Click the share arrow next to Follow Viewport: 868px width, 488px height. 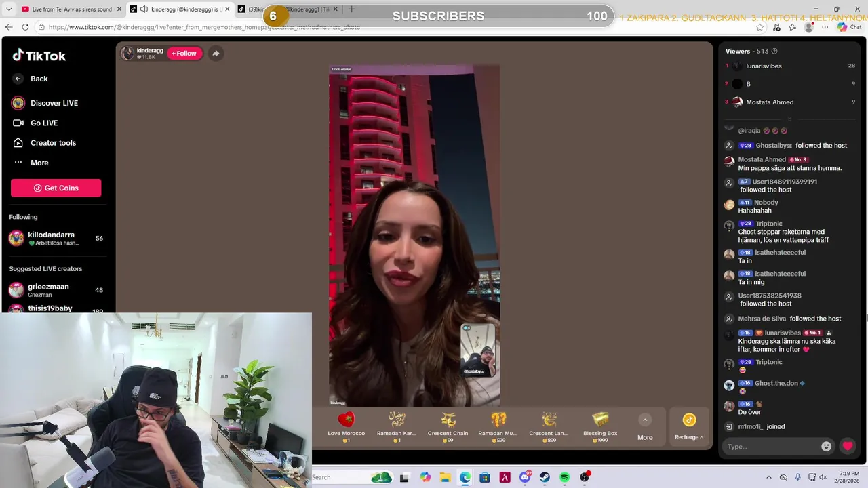[216, 54]
